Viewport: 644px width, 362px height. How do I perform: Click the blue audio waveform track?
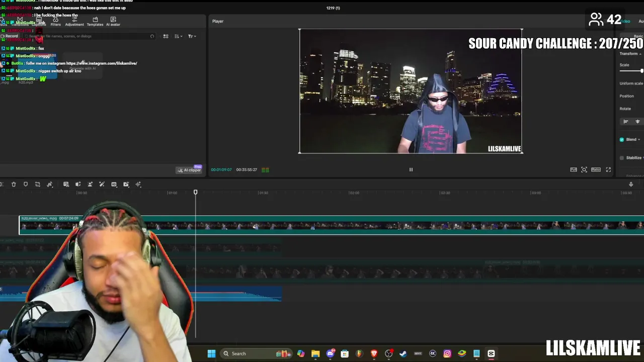[x=236, y=294]
